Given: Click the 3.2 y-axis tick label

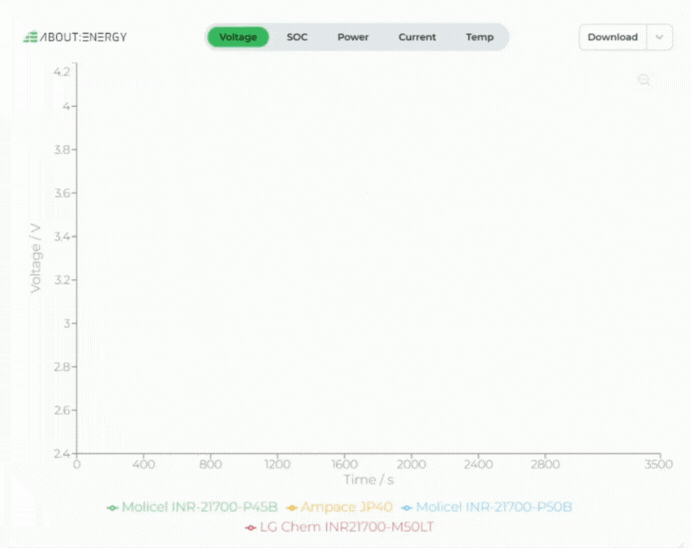Looking at the screenshot, I should tap(62, 280).
